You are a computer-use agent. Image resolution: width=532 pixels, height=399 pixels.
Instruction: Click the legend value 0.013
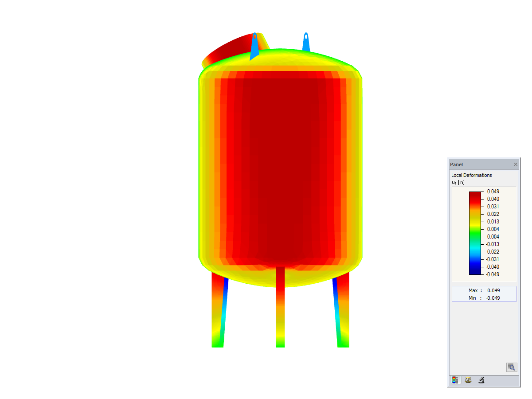[x=493, y=222]
